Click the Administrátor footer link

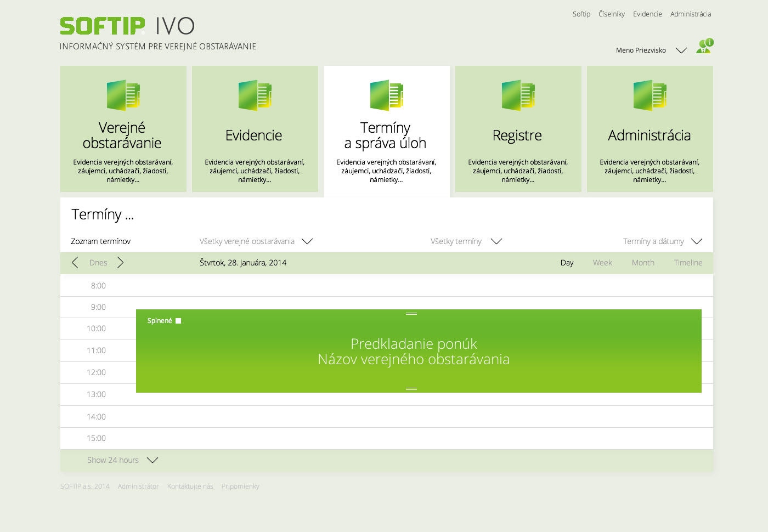(x=138, y=486)
